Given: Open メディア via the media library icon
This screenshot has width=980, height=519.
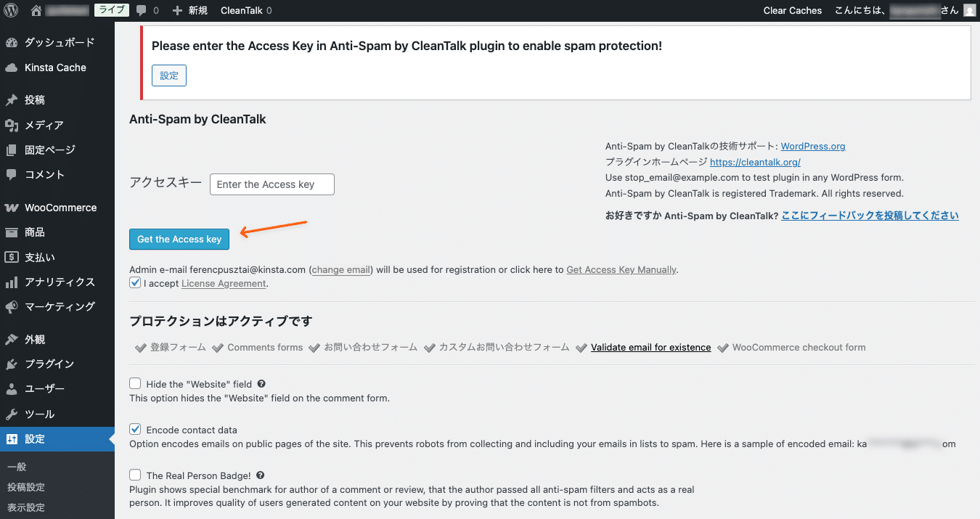Looking at the screenshot, I should 14,125.
